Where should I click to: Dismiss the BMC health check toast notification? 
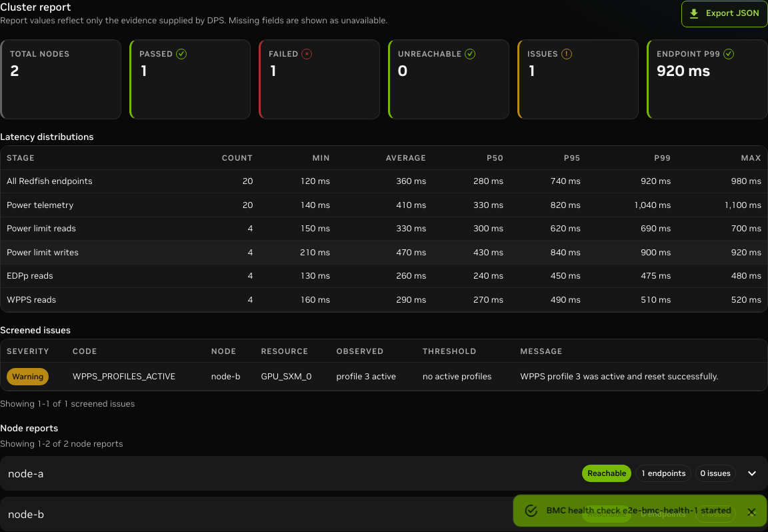click(x=751, y=512)
